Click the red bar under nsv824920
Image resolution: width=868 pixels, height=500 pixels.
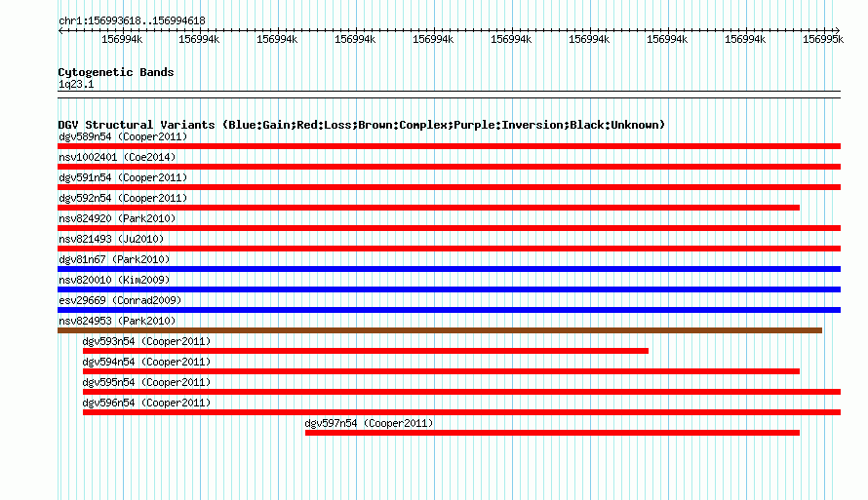coord(449,228)
